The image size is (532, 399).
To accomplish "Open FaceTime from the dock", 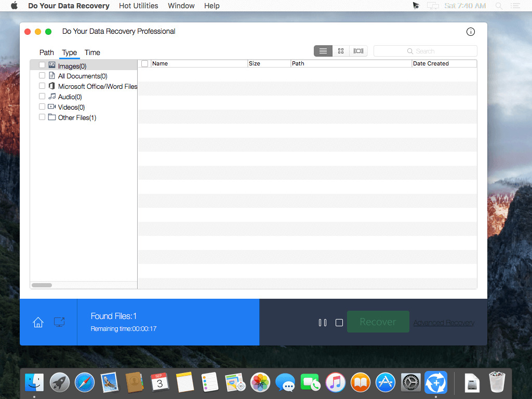I will (x=311, y=382).
